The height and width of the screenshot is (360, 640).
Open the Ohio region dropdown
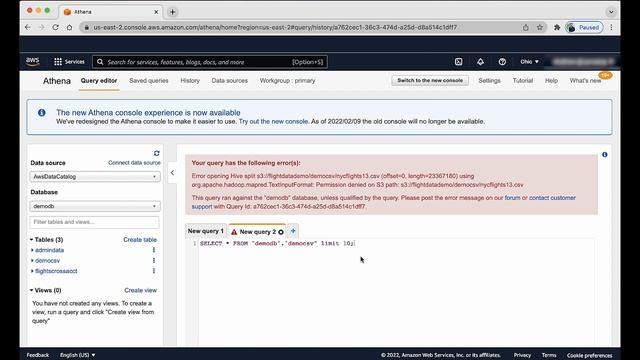point(529,62)
